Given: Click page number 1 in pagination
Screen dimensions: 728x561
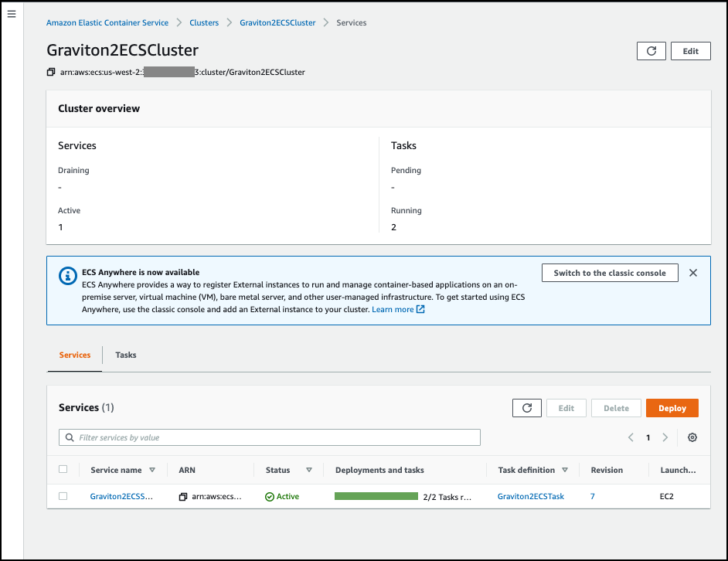Looking at the screenshot, I should click(648, 437).
